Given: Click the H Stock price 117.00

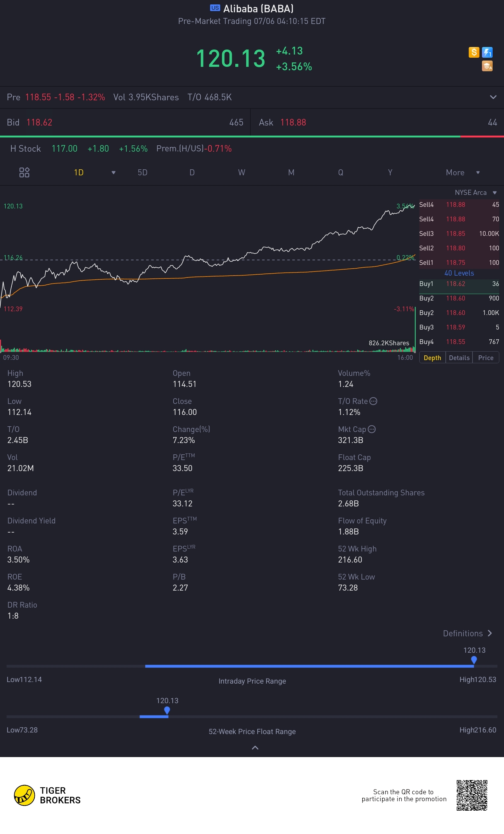Looking at the screenshot, I should point(65,149).
